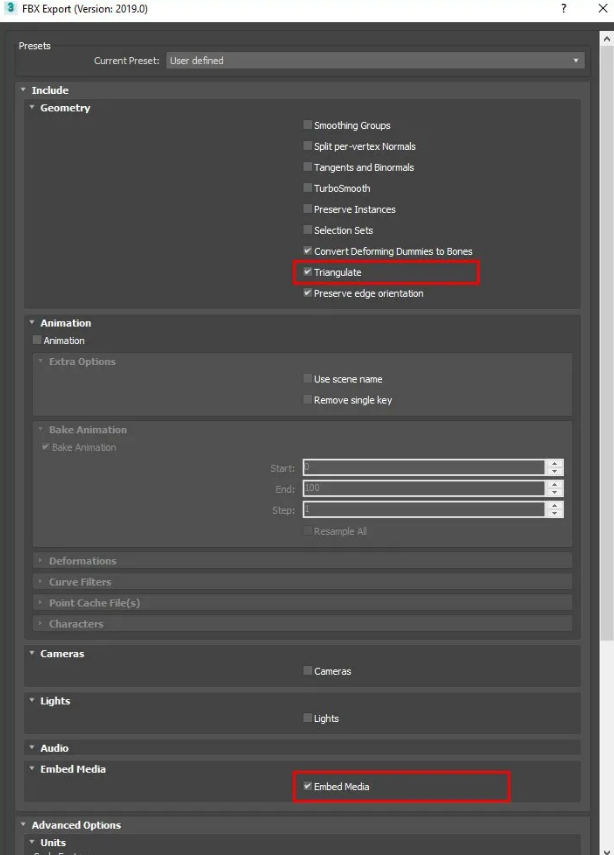Viewport: 614px width, 855px height.
Task: Toggle the Bake Animation checkbox
Action: [46, 447]
